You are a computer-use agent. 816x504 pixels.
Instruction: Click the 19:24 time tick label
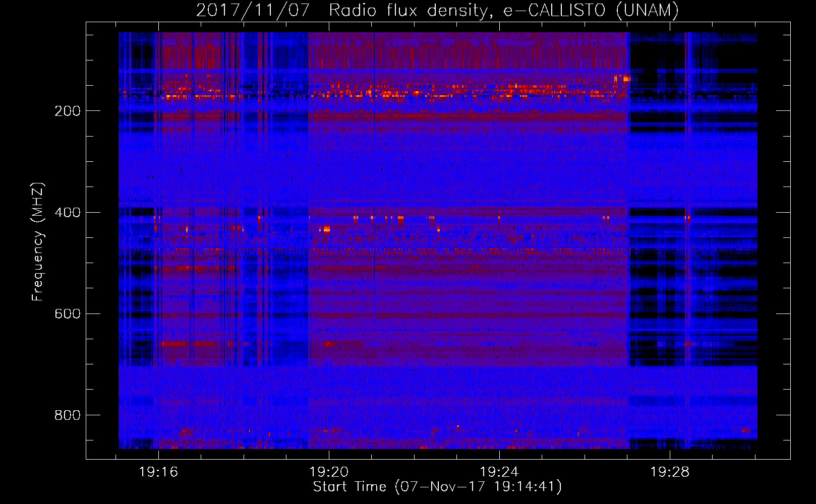[499, 472]
